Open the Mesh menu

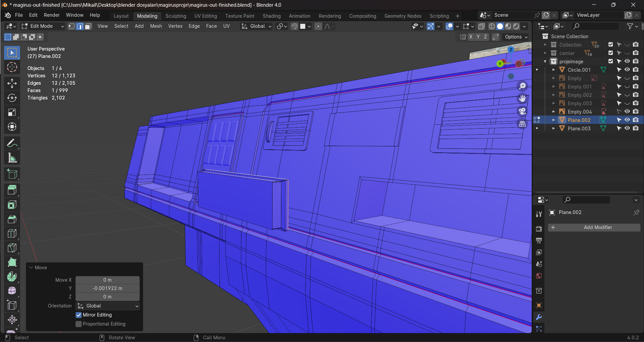(156, 26)
